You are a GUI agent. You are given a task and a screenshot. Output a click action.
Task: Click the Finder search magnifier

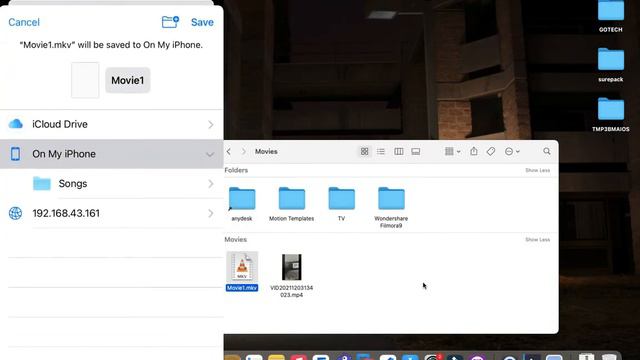click(547, 151)
